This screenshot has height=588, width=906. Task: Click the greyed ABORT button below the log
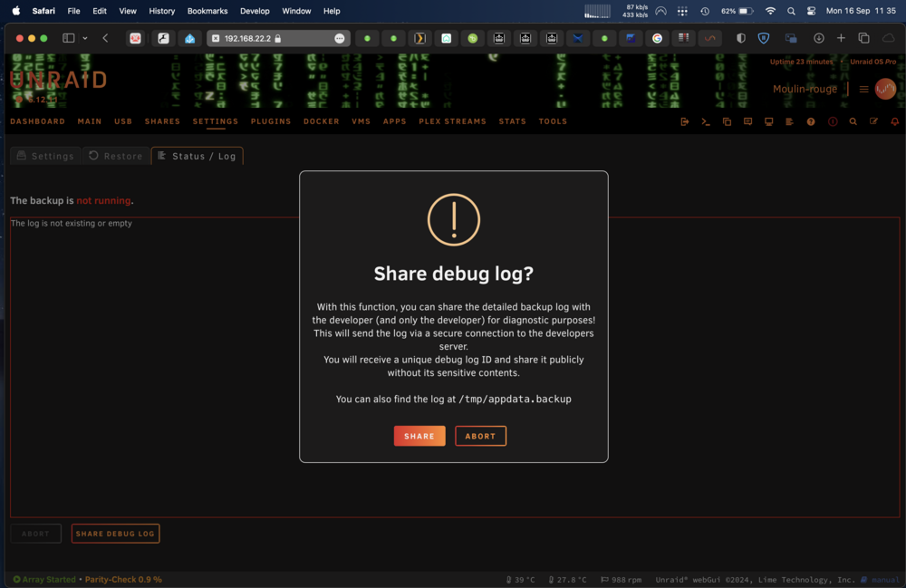pyautogui.click(x=36, y=534)
